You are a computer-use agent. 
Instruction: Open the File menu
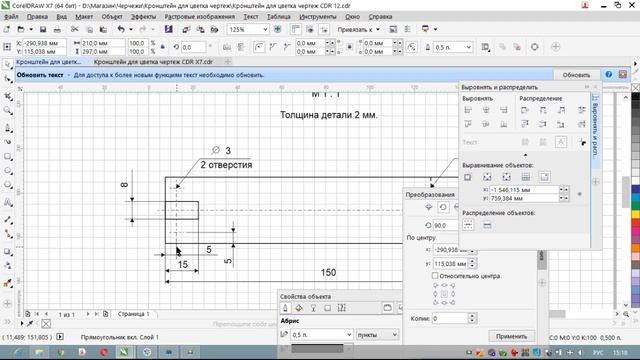(x=11, y=17)
